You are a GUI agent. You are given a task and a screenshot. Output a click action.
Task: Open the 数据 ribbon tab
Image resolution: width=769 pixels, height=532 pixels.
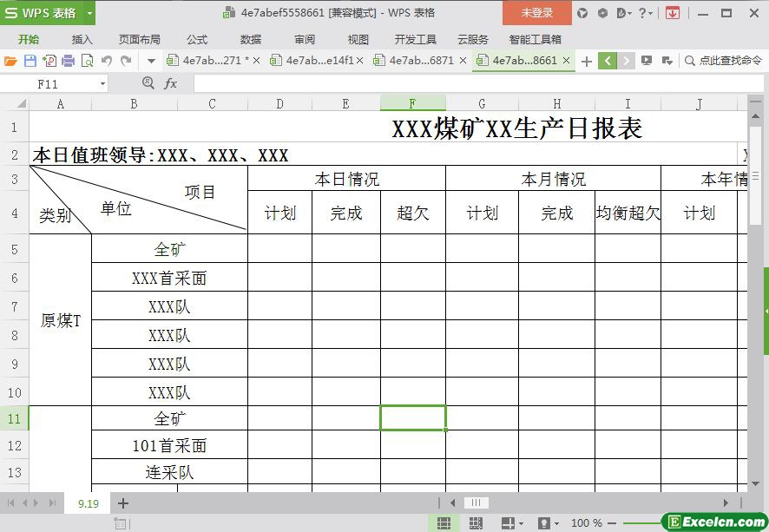point(251,40)
